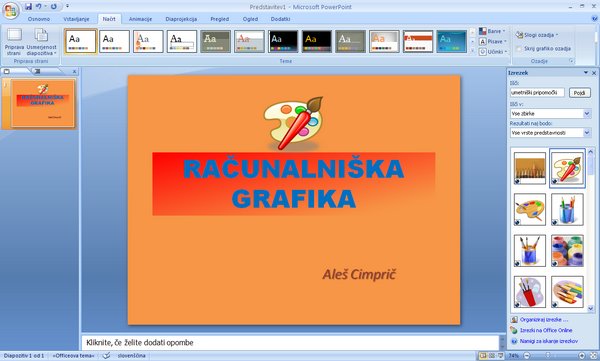Apply the first highlighted Office theme
The height and width of the screenshot is (361, 600).
(x=81, y=41)
